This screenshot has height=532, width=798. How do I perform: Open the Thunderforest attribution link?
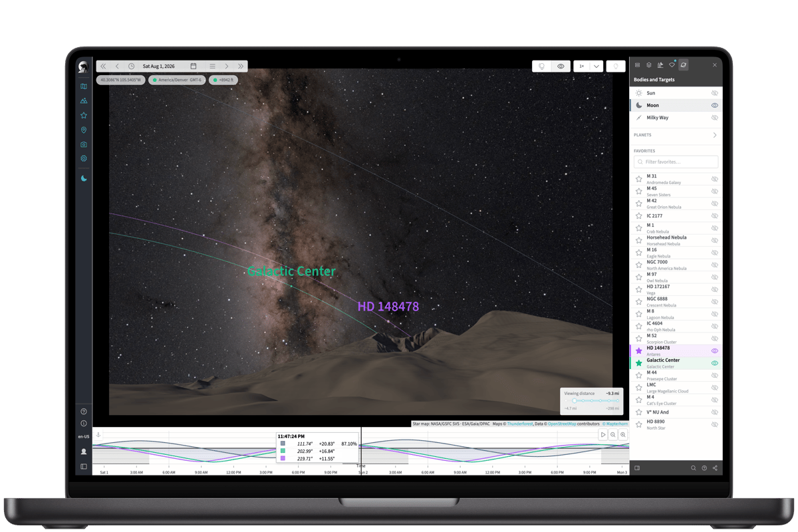tap(520, 424)
